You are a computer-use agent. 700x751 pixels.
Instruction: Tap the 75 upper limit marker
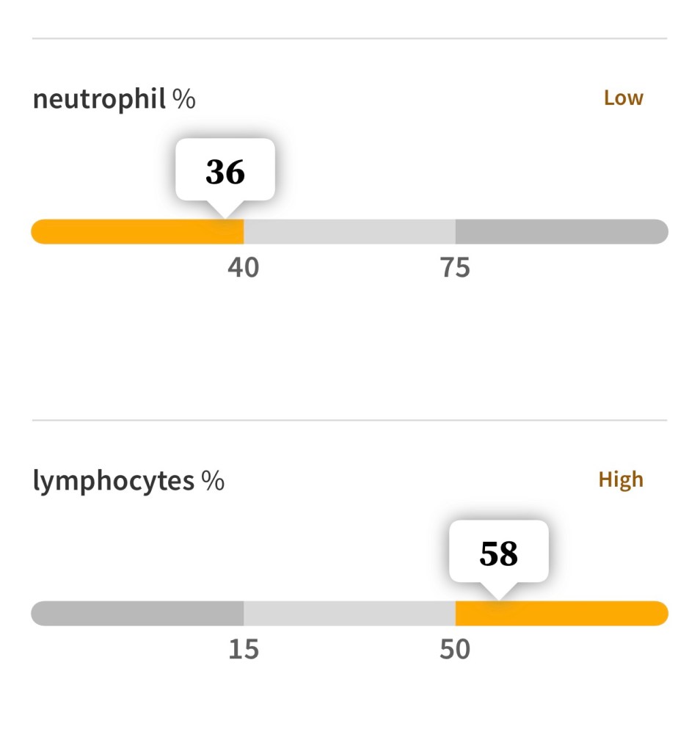pos(455,268)
